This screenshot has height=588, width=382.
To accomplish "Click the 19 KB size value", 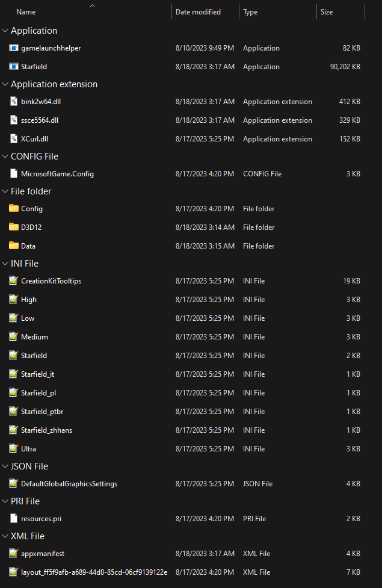I will 352,281.
